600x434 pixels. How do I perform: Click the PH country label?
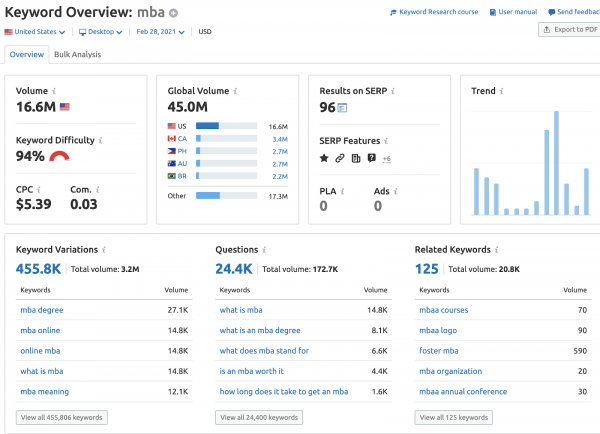tap(182, 151)
